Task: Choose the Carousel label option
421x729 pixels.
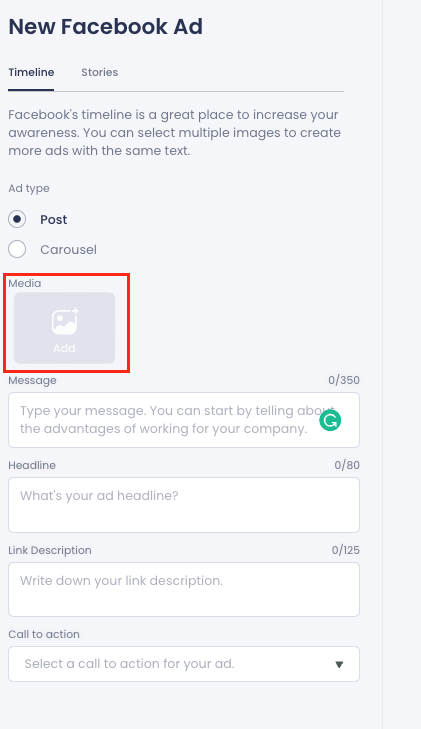Action: (68, 250)
